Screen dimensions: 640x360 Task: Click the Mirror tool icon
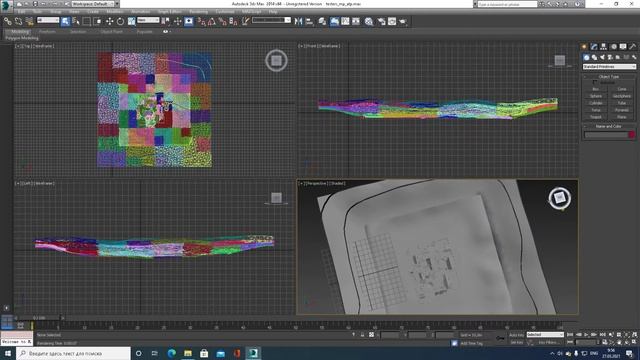298,21
